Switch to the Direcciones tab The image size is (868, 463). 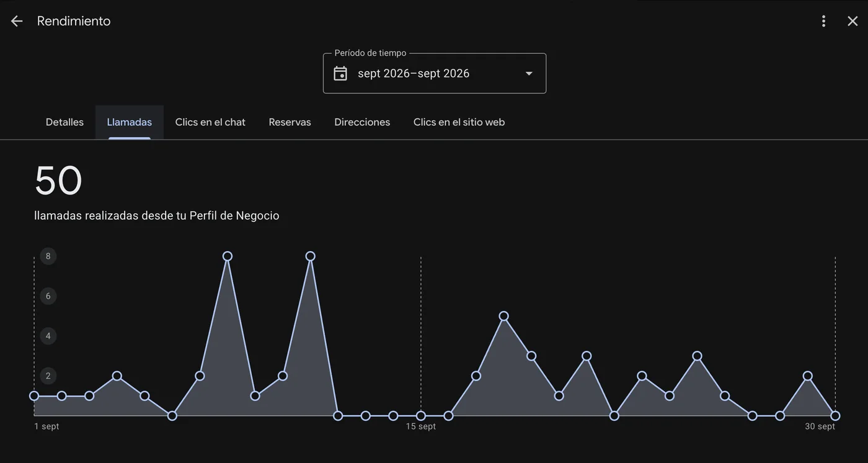(x=362, y=122)
